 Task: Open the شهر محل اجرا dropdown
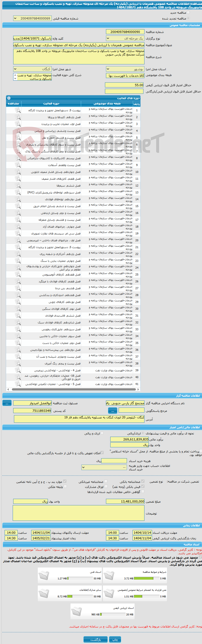(32, 69)
